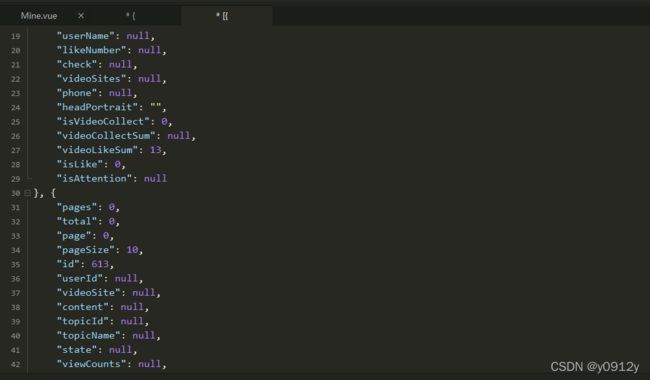
Task: Click the "userId" key on line 36
Action: [80, 278]
